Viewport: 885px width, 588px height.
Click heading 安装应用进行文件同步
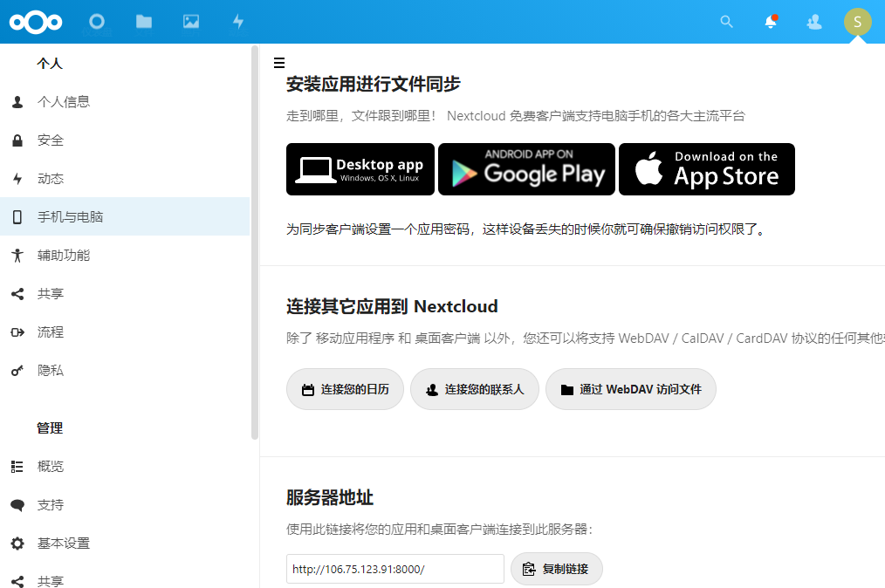pyautogui.click(x=373, y=84)
